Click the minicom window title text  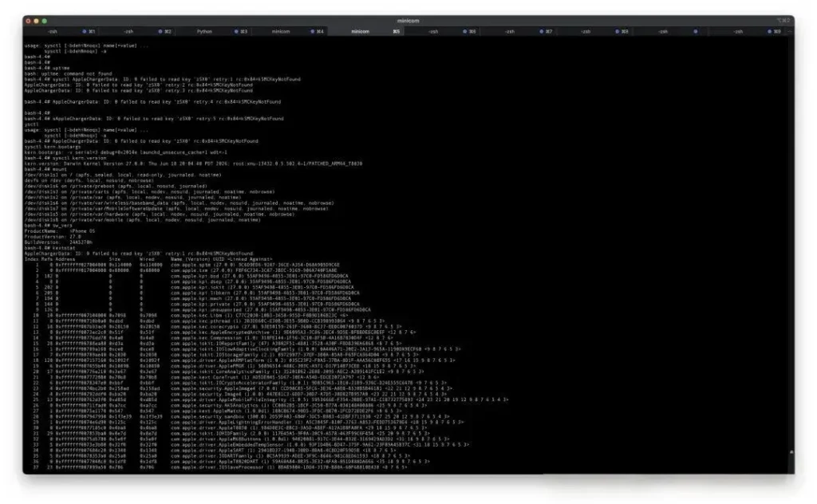coord(408,21)
